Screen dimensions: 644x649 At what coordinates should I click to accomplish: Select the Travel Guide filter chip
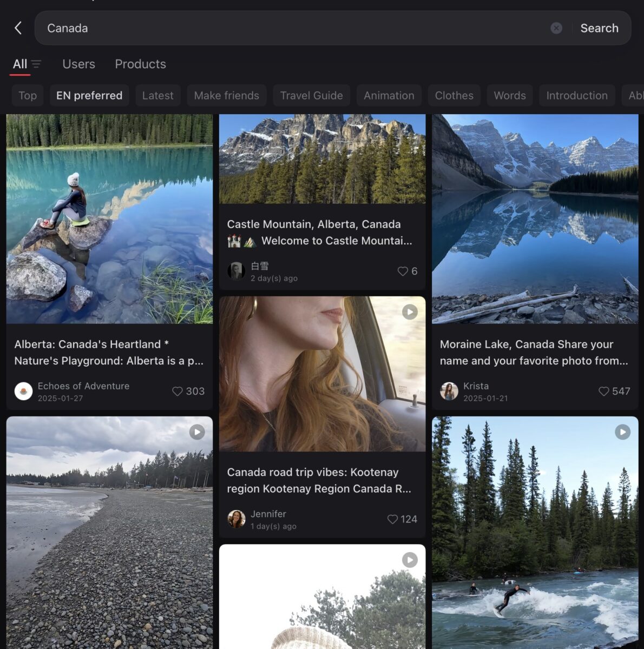pos(311,96)
